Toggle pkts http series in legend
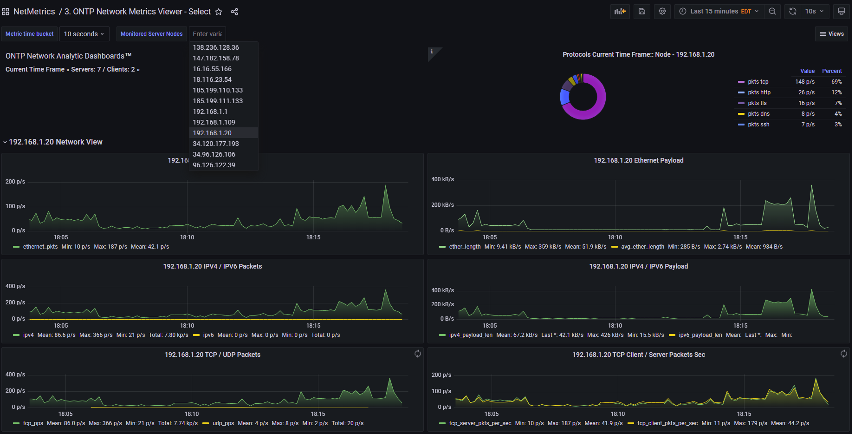 [x=759, y=92]
